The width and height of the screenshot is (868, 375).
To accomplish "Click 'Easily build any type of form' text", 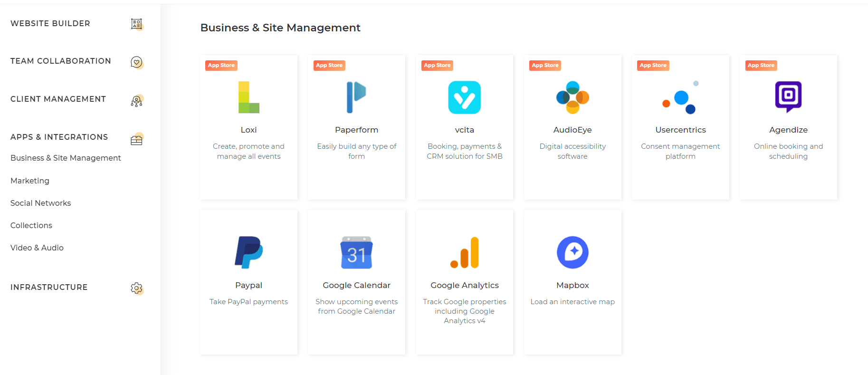I will (356, 151).
